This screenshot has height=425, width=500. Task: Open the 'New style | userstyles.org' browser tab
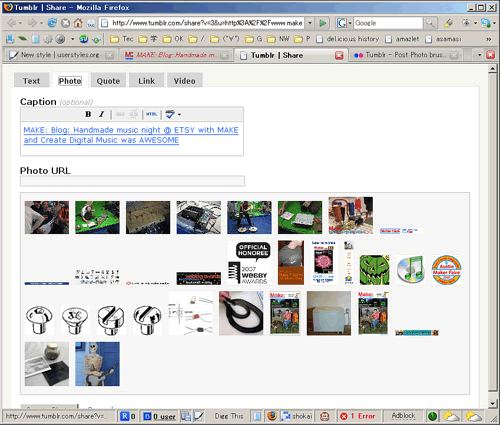60,55
